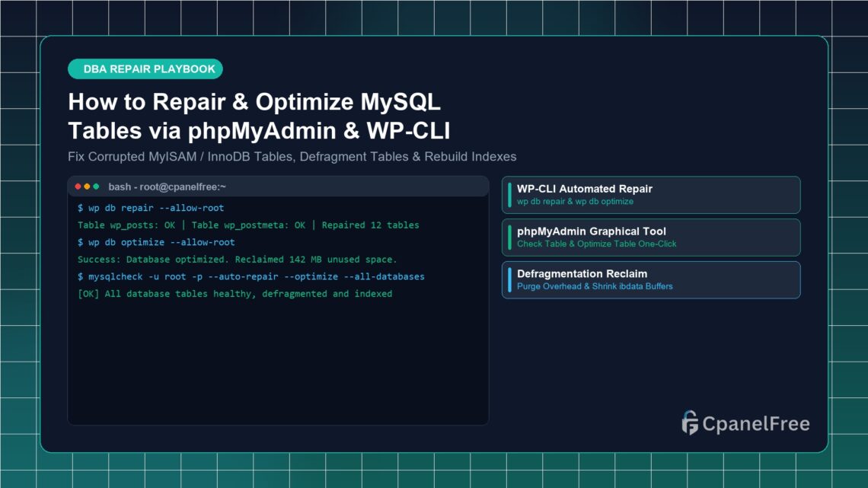The height and width of the screenshot is (488, 868).
Task: Click the CpanelFree brand name text
Action: pyautogui.click(x=756, y=424)
